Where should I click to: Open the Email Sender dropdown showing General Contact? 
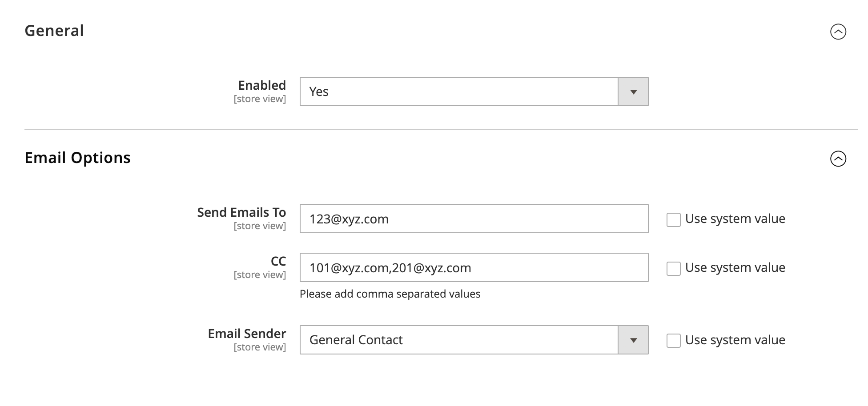coord(474,340)
